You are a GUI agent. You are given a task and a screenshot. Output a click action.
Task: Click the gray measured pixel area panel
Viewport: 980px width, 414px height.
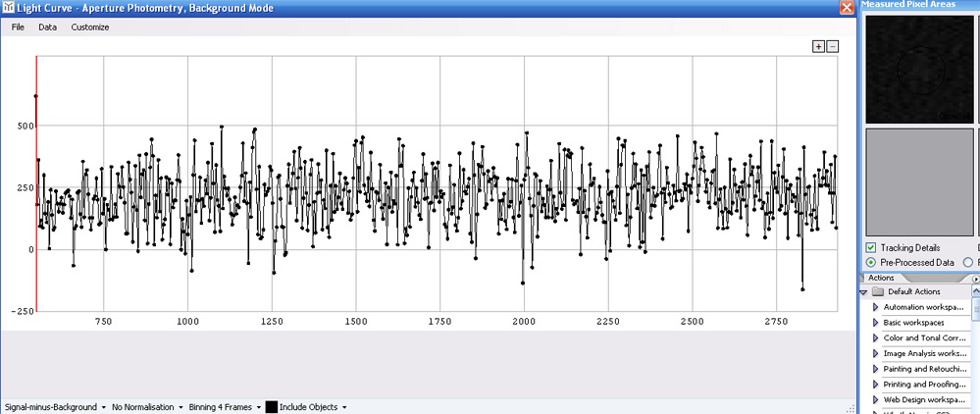(919, 182)
